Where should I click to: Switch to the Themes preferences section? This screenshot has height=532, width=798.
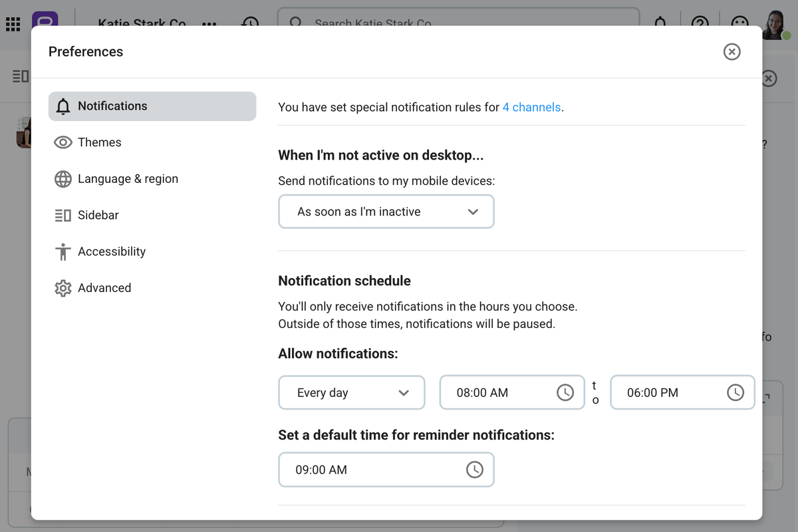point(100,142)
